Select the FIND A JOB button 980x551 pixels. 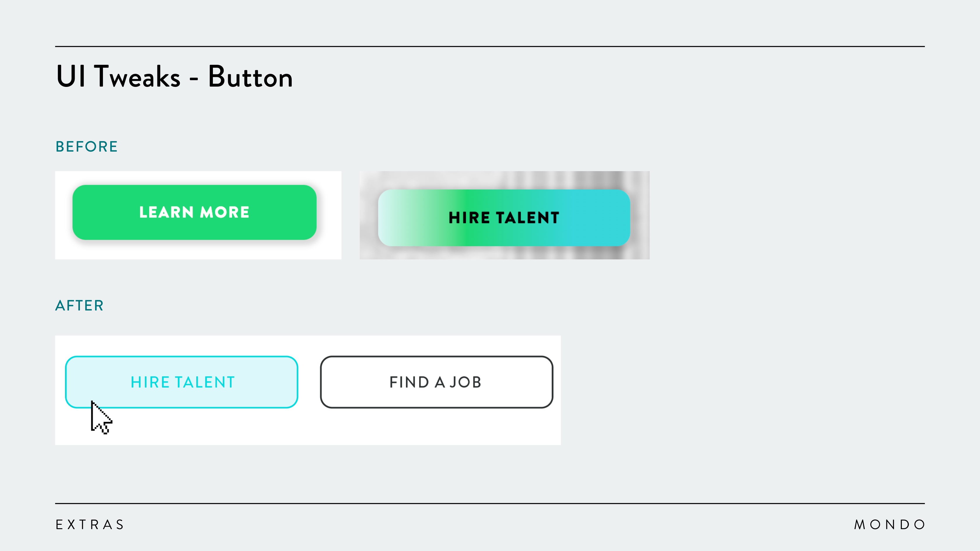[x=436, y=382]
